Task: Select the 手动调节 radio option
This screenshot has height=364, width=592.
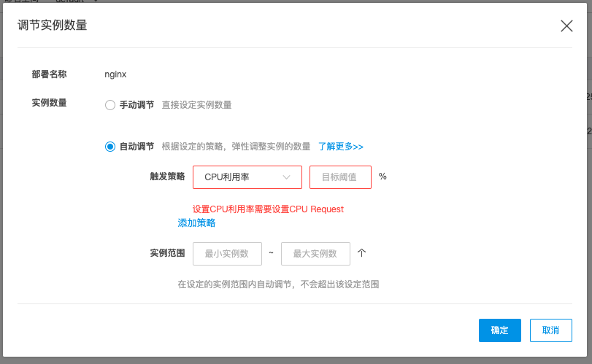Action: pos(110,105)
